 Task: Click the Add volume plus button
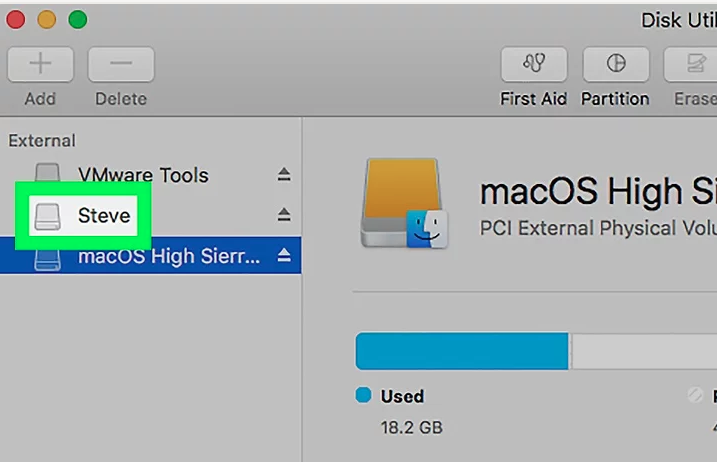pyautogui.click(x=40, y=64)
